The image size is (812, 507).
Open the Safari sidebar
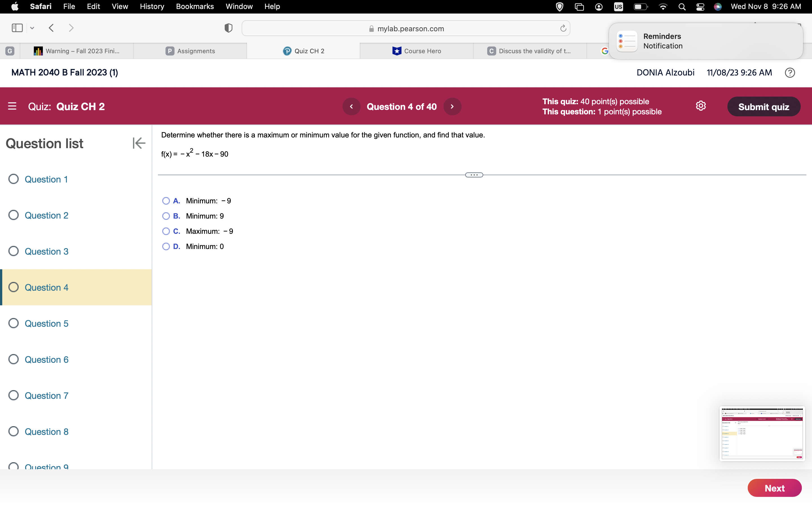pos(16,28)
